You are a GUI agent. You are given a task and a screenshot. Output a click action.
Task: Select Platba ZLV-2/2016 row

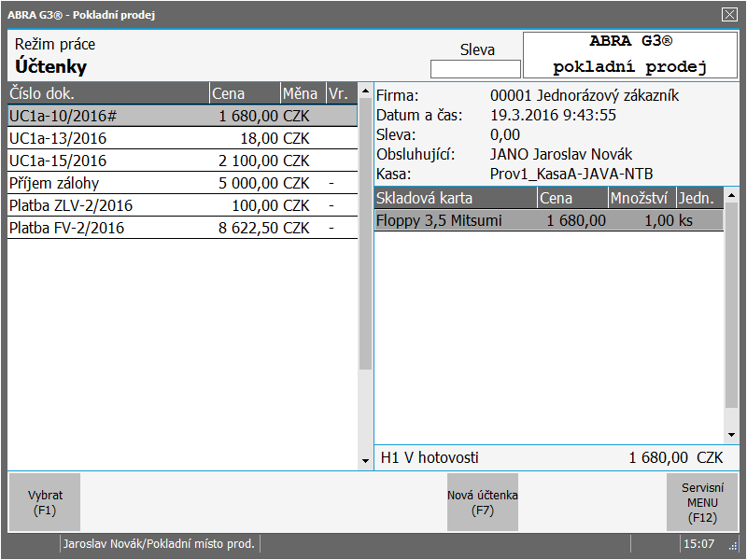[182, 205]
